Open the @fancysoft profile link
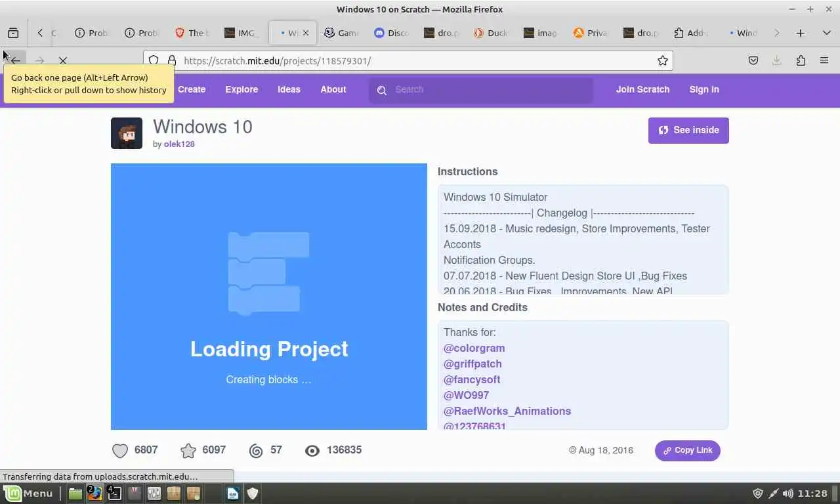This screenshot has height=504, width=840. point(472,379)
